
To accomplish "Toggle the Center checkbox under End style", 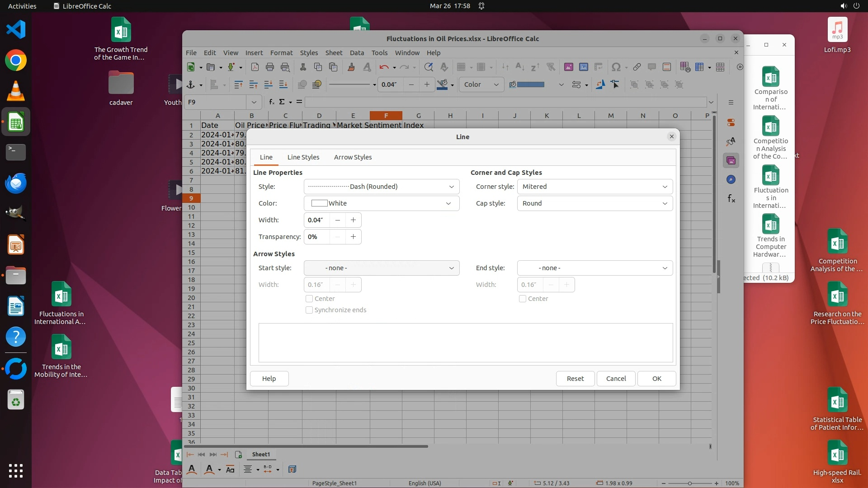I will point(523,299).
